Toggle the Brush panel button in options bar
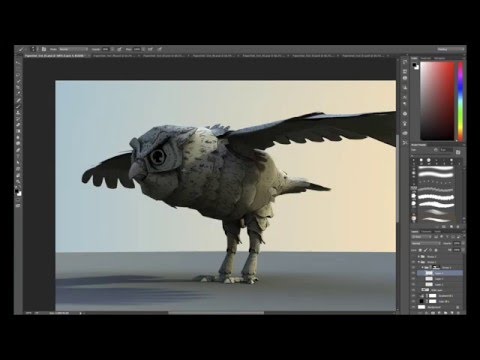Image resolution: width=480 pixels, height=360 pixels. point(44,49)
